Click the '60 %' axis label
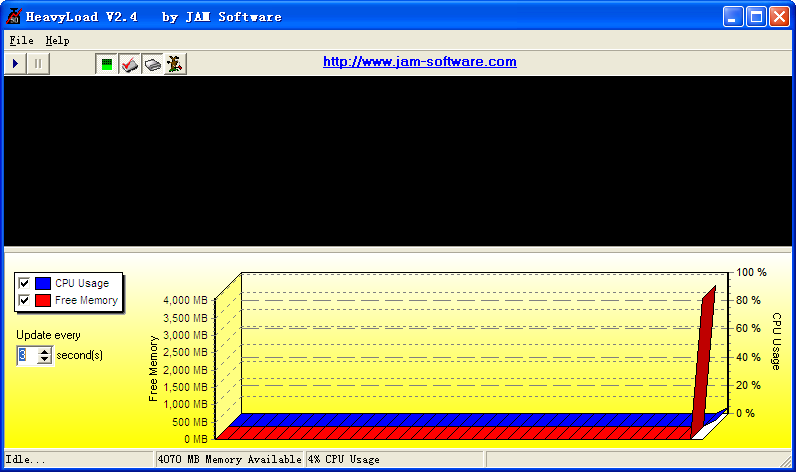 (x=748, y=328)
